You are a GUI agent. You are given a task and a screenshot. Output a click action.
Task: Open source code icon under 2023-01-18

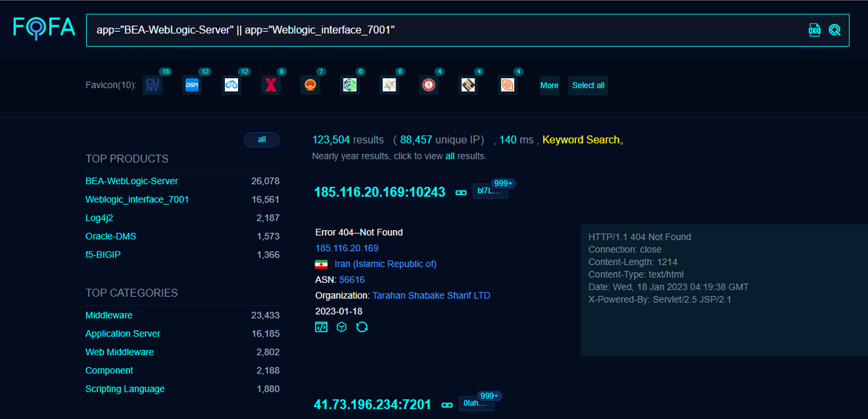click(321, 327)
